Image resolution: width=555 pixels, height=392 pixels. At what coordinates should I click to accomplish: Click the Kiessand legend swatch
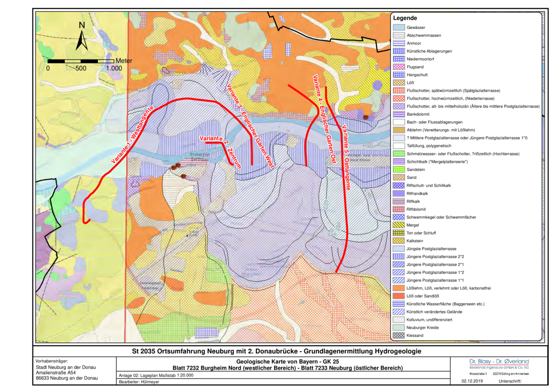click(x=399, y=336)
